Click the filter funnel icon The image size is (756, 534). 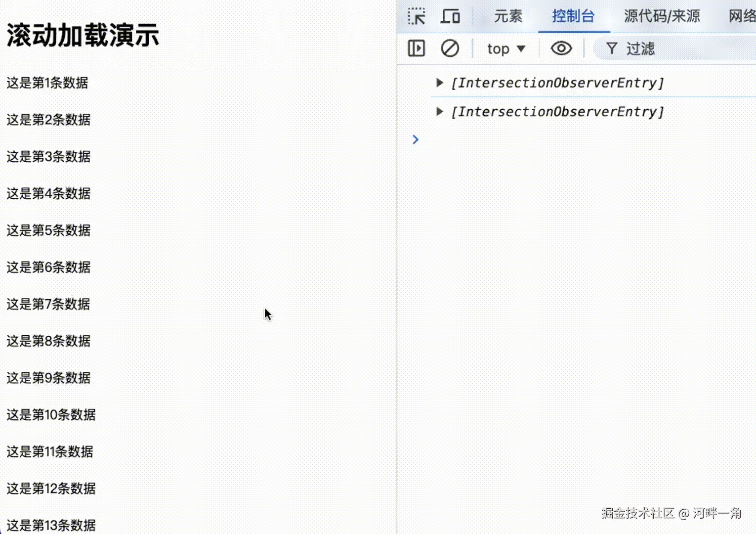tap(612, 48)
